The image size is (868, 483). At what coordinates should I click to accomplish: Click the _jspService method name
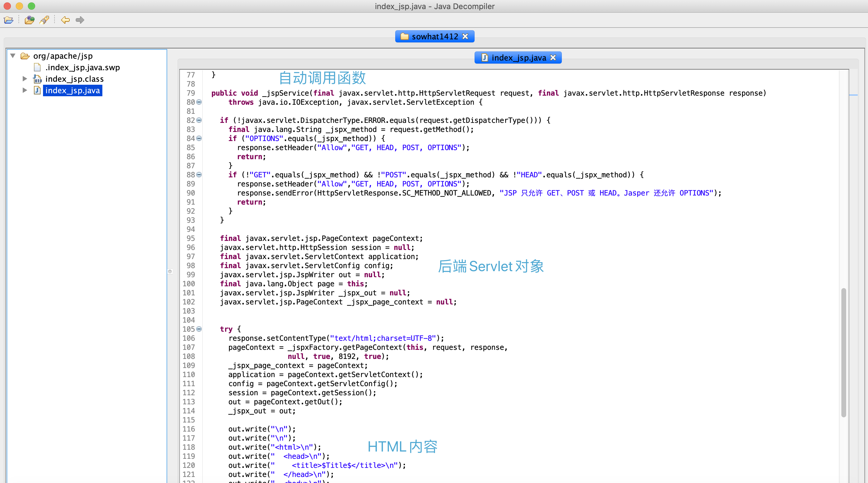pyautogui.click(x=286, y=93)
